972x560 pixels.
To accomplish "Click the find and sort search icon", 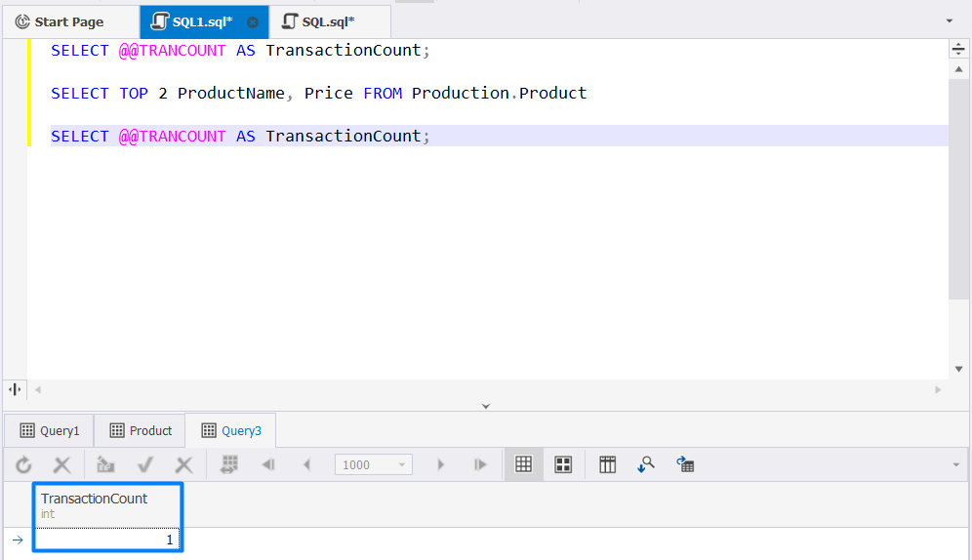I will pyautogui.click(x=646, y=464).
